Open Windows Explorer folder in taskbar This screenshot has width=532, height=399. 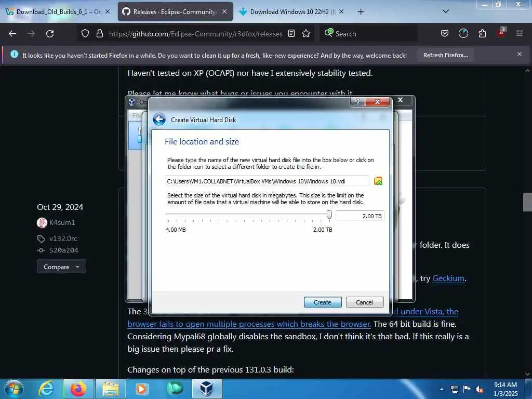[111, 389]
